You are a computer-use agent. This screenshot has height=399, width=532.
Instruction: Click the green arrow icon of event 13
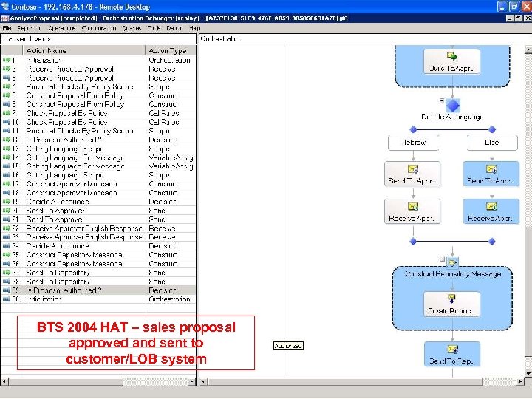tap(6, 149)
